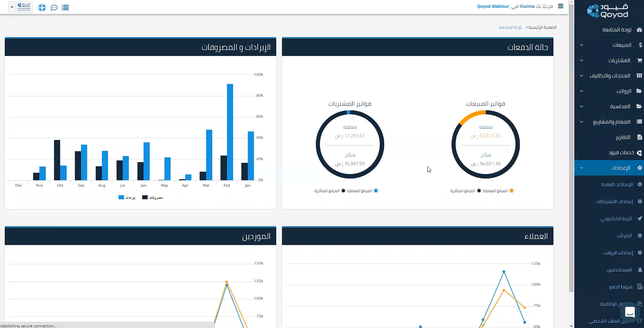Toggle المبالغ المعلقة legend for purchase invoices

tap(376, 191)
